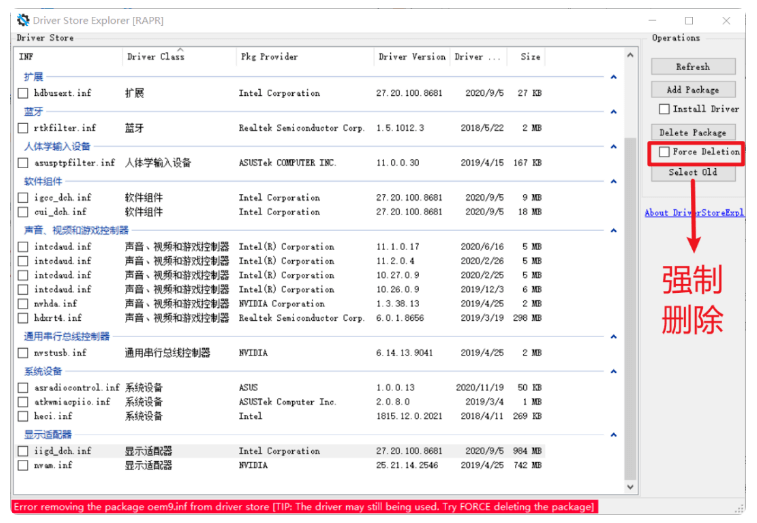This screenshot has height=523, width=757.
Task: Click the 2020/11/19 date cell
Action: 480,388
